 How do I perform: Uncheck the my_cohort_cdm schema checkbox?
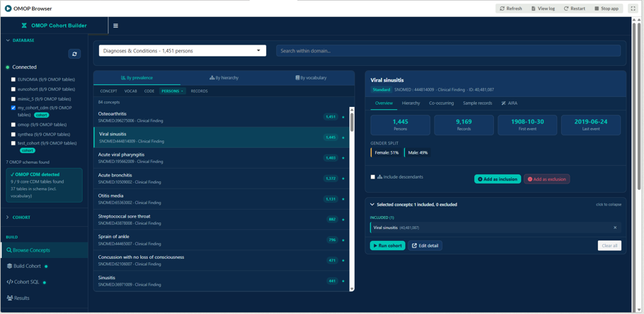(x=13, y=108)
